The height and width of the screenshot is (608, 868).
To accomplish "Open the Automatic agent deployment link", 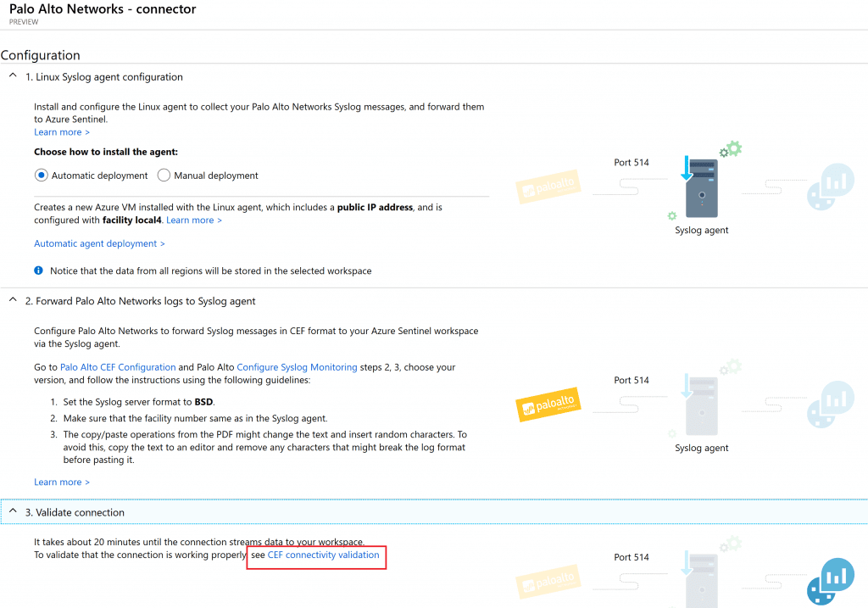I will (x=99, y=243).
